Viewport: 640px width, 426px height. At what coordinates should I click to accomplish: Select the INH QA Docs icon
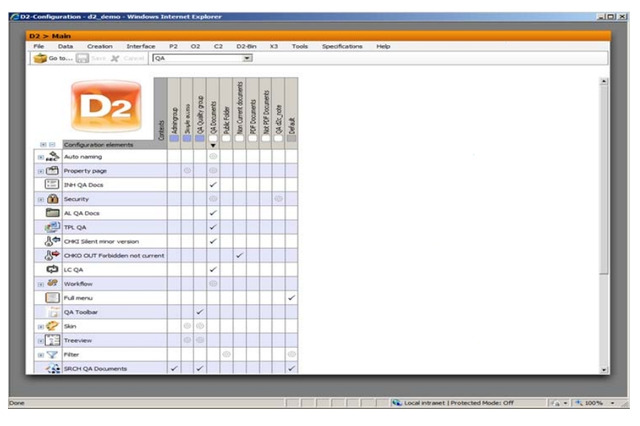52,184
